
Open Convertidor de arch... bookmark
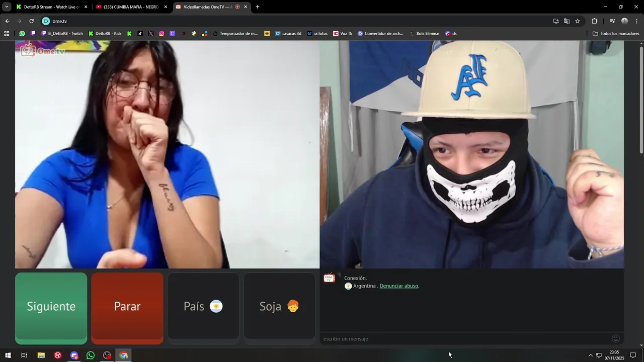click(380, 34)
